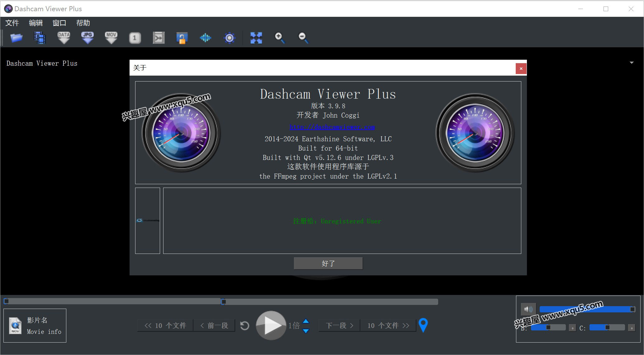Click the multiple movie files icon
644x355 pixels.
tap(40, 38)
